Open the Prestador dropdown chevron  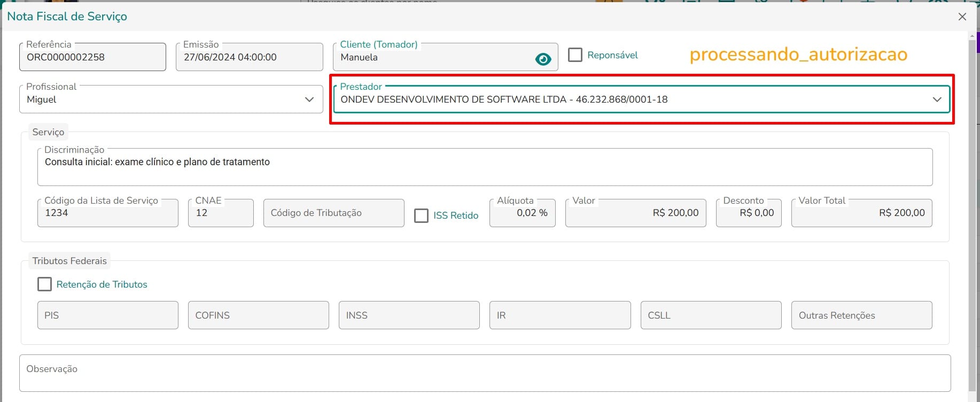937,99
